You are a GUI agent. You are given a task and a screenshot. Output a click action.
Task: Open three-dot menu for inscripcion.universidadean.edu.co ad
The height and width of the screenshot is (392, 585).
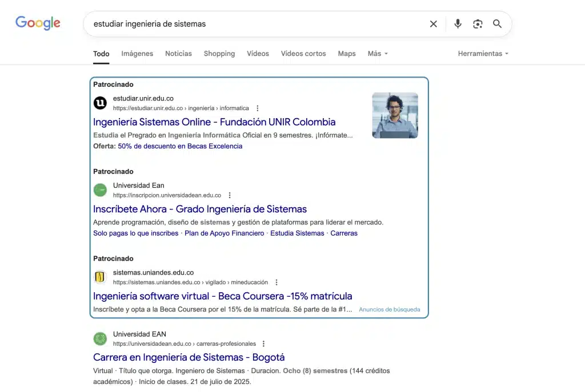point(230,195)
